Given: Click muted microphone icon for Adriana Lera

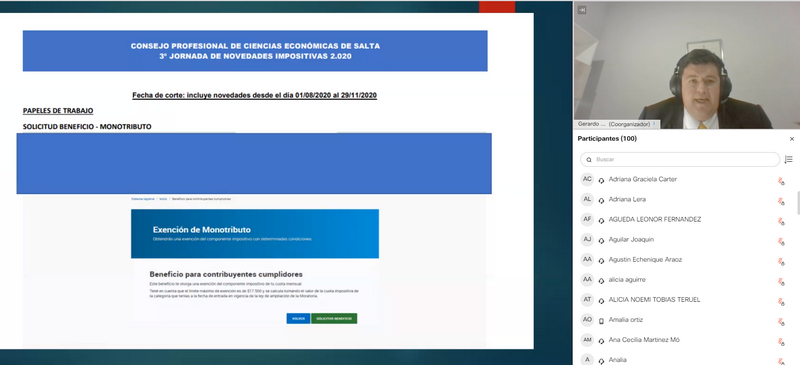Looking at the screenshot, I should pos(781,201).
